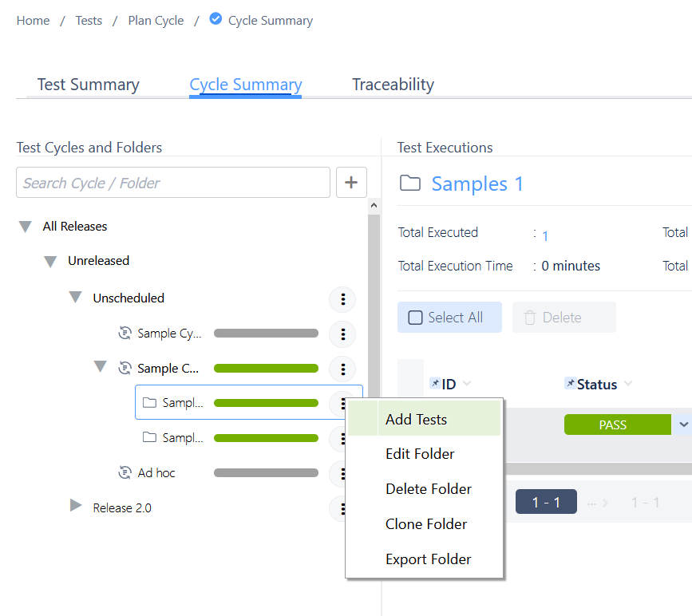This screenshot has width=692, height=616.
Task: Open the kebab menu for Unscheduled cycle
Action: point(342,299)
